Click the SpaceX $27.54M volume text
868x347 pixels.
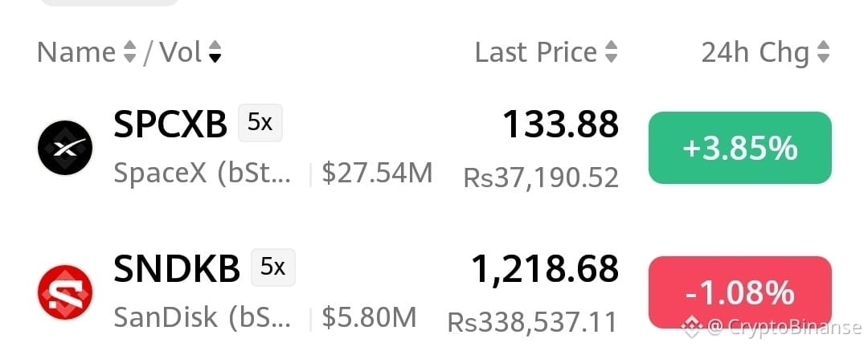(377, 173)
